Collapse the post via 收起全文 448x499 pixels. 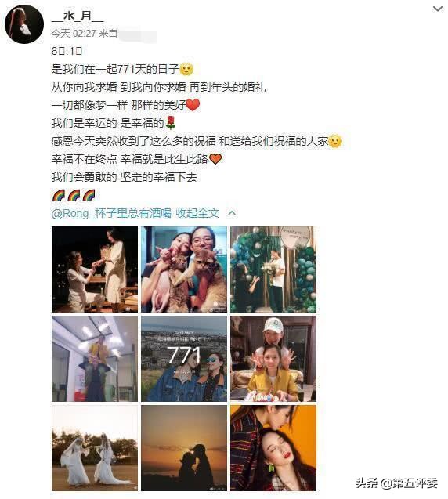pyautogui.click(x=197, y=213)
